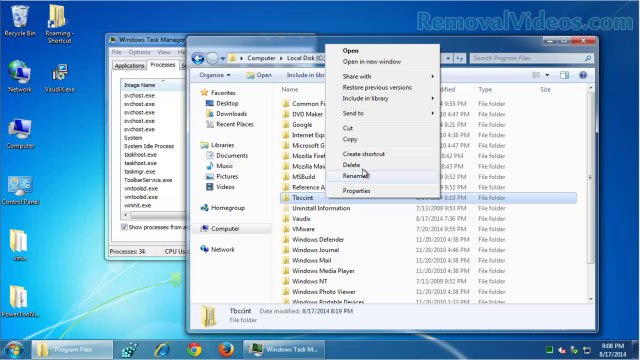Select ToolbarService.exe process in Task Manager
This screenshot has width=640, height=360.
tap(148, 180)
